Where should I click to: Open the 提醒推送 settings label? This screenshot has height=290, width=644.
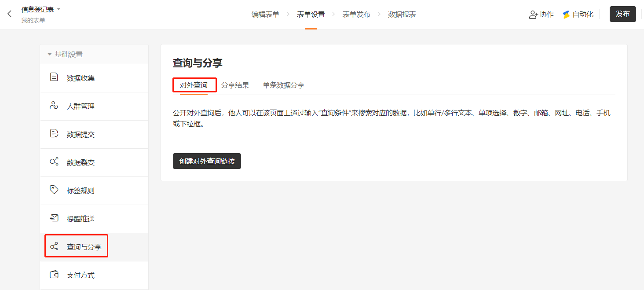coord(80,219)
